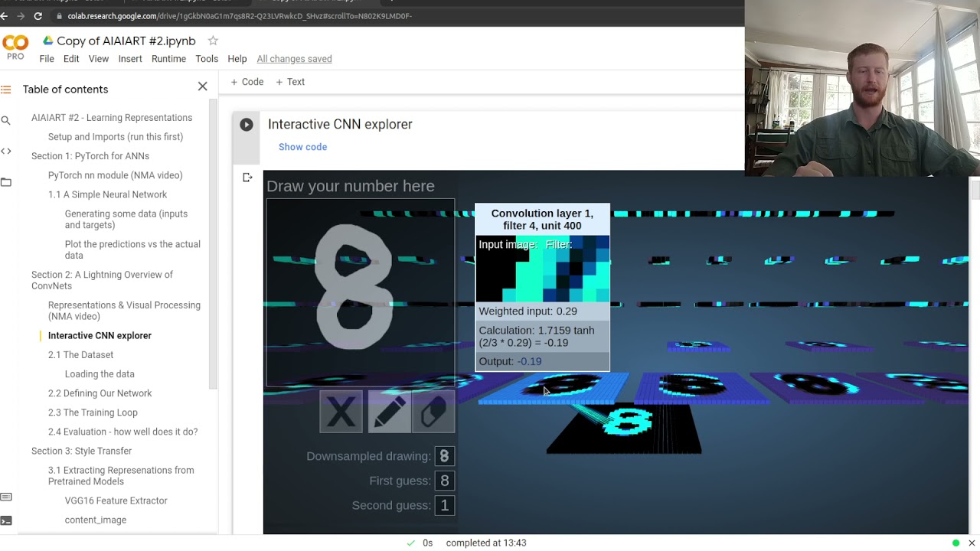This screenshot has width=980, height=551.
Task: Open VGG16 Feature Extractor section
Action: point(116,500)
